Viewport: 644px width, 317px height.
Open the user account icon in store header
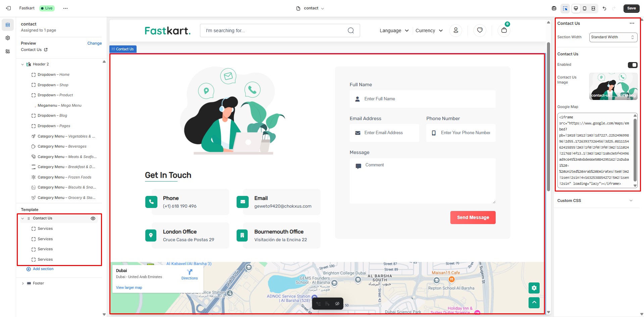456,30
